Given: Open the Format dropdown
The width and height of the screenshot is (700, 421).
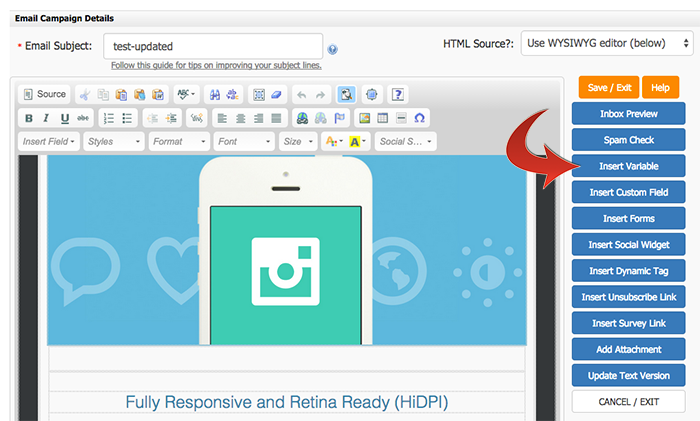Looking at the screenshot, I should 179,142.
